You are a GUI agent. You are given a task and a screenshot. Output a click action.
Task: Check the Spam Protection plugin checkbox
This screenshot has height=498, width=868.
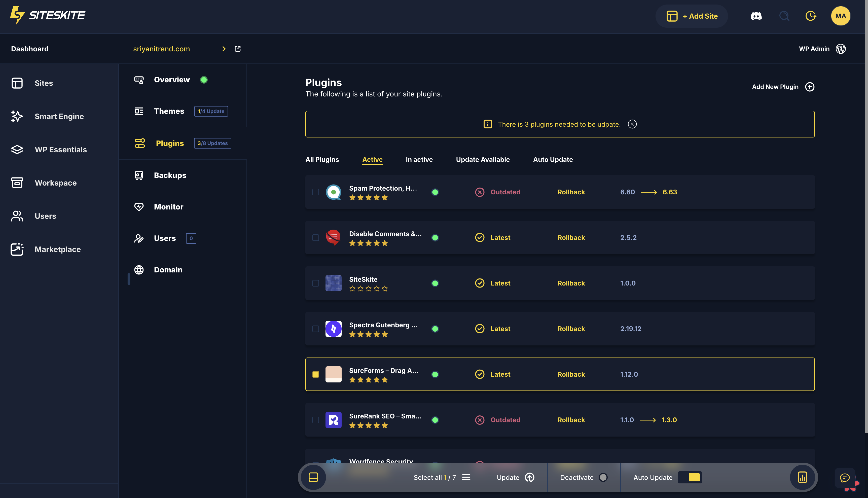[x=316, y=192]
